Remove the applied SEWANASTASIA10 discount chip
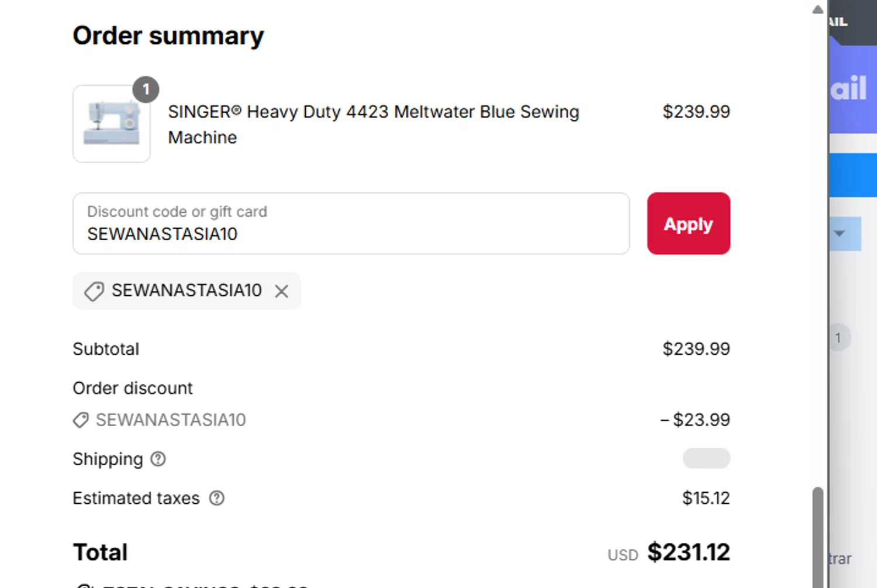877x588 pixels. 281,291
